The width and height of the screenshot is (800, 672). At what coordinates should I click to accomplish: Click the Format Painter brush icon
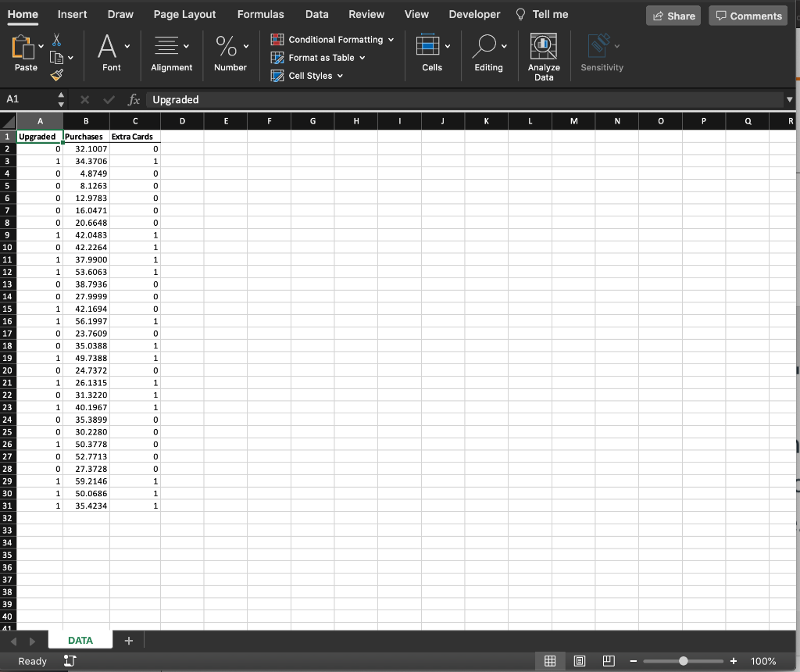[57, 75]
